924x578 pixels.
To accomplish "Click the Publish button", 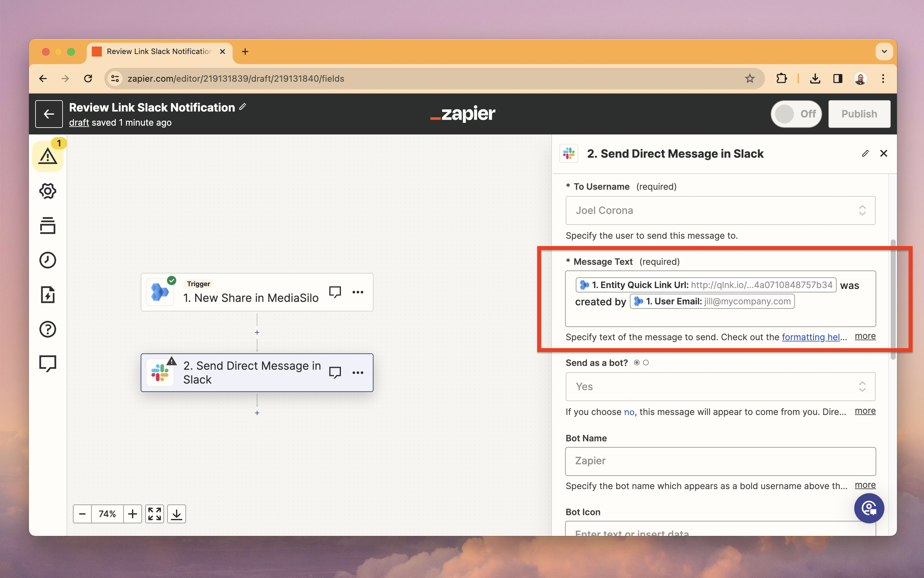I will tap(859, 114).
